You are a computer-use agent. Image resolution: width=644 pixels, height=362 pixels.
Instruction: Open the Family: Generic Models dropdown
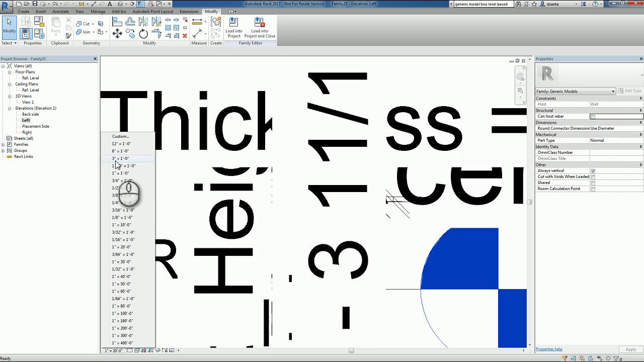[x=576, y=91]
